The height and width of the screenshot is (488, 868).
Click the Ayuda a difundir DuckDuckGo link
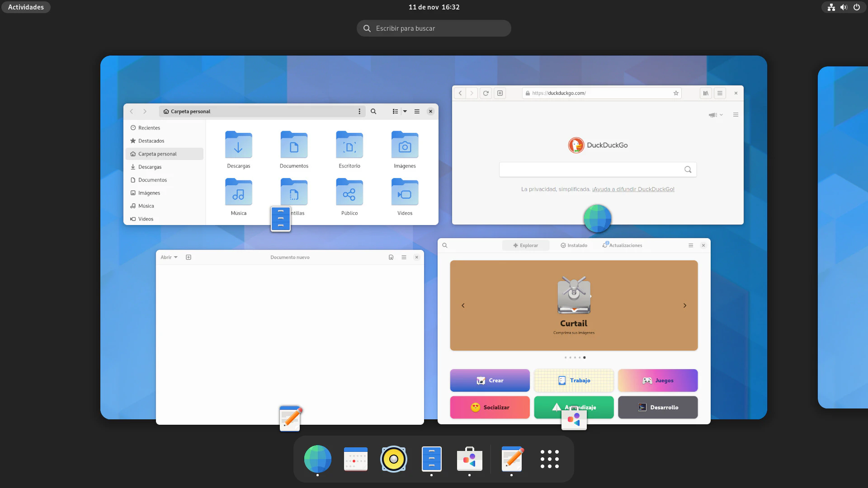633,189
